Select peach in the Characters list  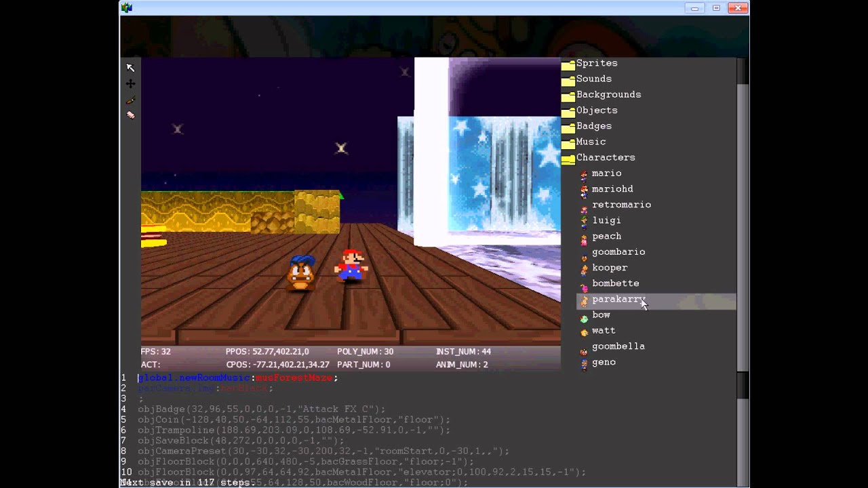click(x=606, y=236)
